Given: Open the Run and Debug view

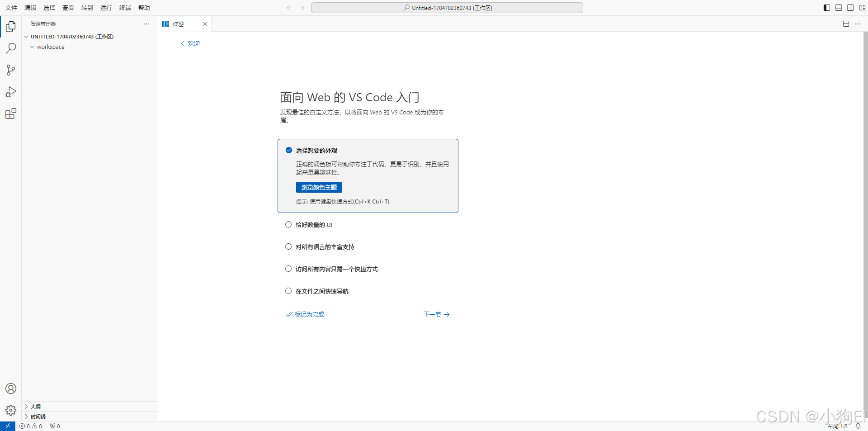Looking at the screenshot, I should tap(11, 92).
